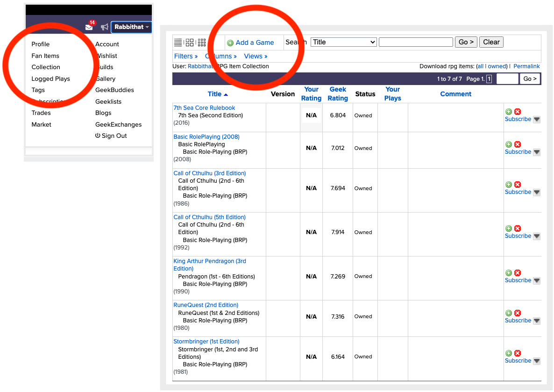The width and height of the screenshot is (554, 392).
Task: Switch to small thumbnail grid view icon
Action: (202, 43)
